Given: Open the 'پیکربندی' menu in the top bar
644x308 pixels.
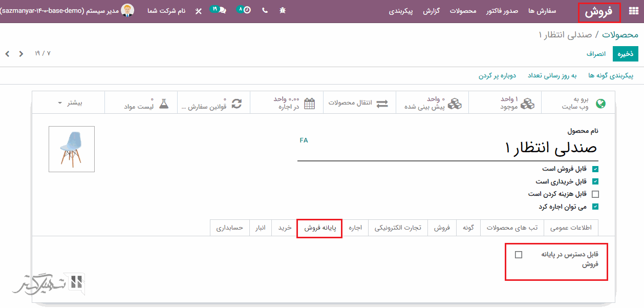Looking at the screenshot, I should pos(401,11).
